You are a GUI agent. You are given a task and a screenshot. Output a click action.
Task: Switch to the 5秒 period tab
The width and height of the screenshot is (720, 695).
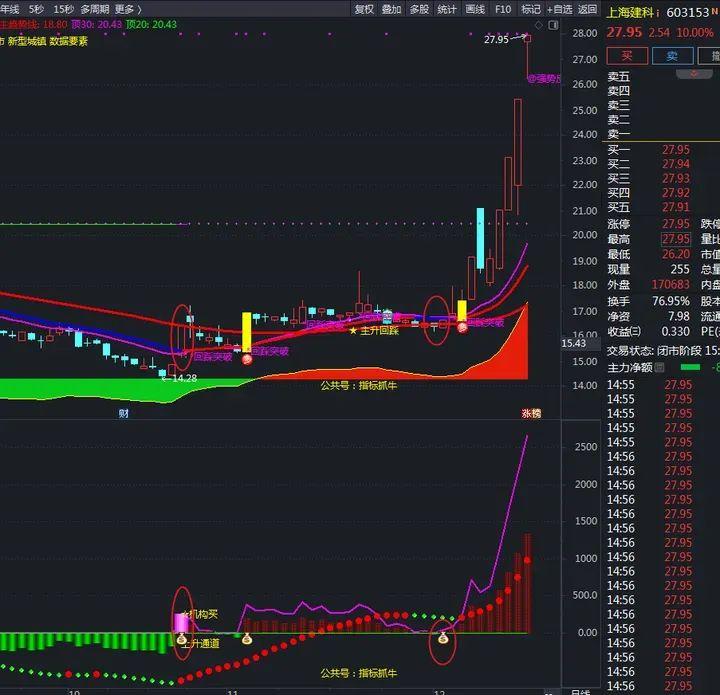[36, 9]
